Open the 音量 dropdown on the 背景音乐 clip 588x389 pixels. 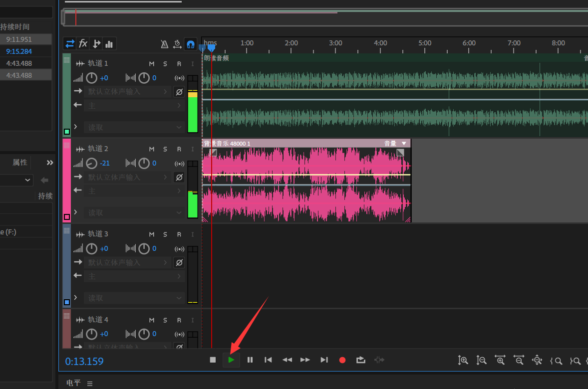pos(404,144)
